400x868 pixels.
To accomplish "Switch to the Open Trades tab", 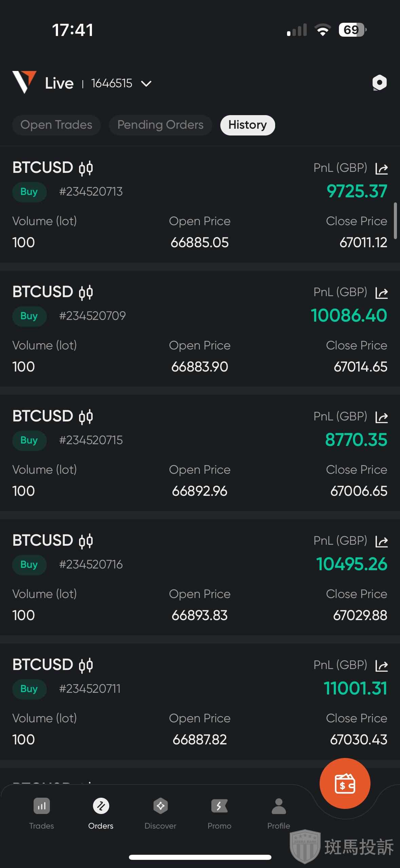I will tap(56, 125).
